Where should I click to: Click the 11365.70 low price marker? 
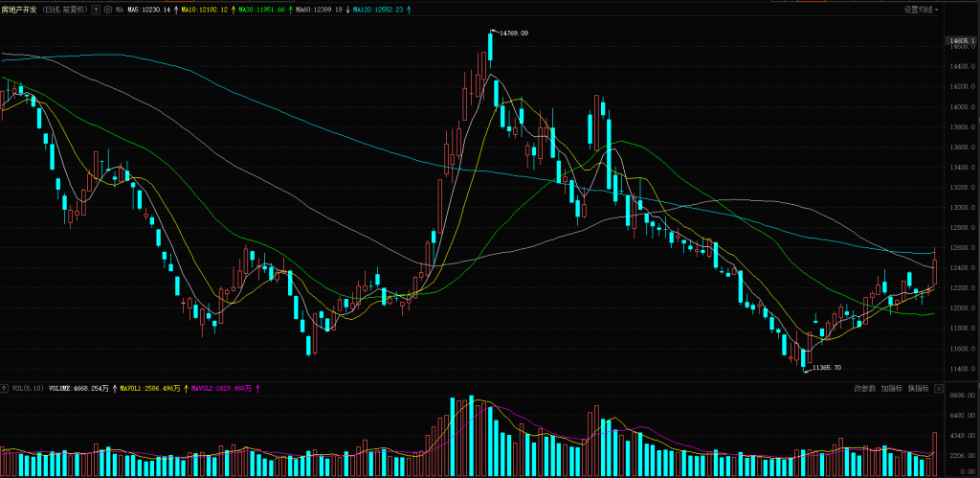point(825,368)
